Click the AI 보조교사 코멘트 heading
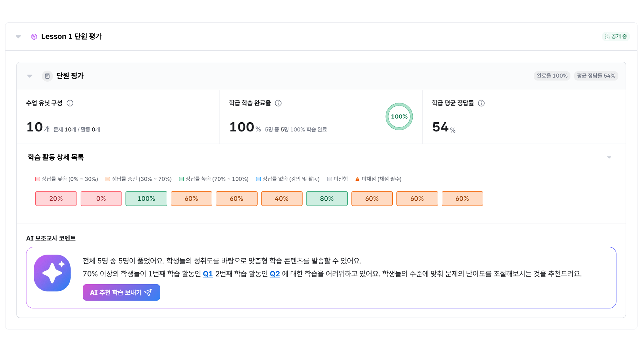This screenshot has height=362, width=644. [51, 238]
